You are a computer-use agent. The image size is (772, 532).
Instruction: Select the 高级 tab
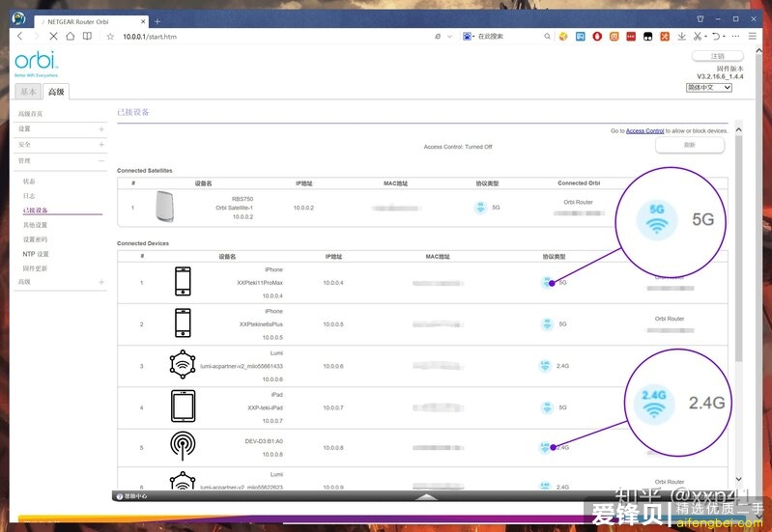56,92
